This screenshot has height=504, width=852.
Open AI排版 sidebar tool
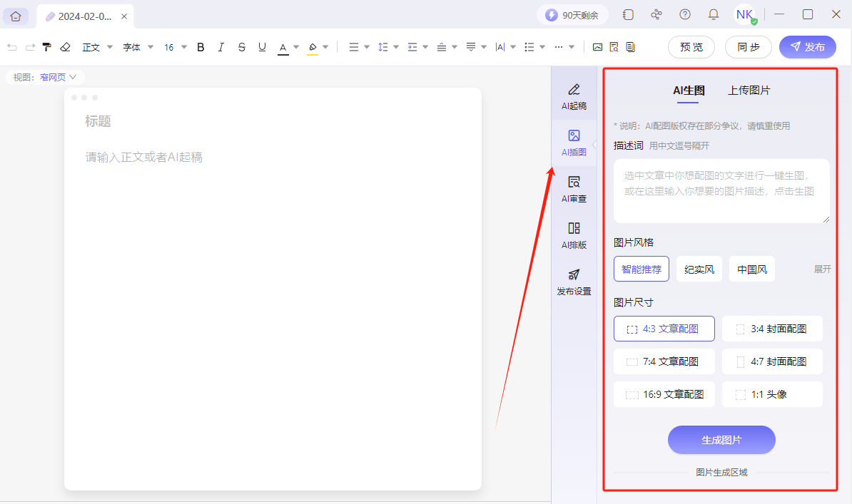(574, 235)
